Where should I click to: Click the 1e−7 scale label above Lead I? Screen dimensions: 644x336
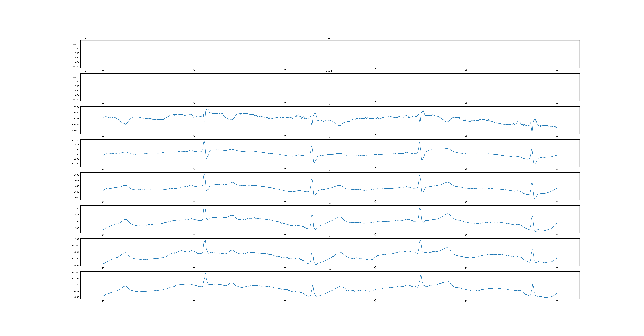pyautogui.click(x=83, y=39)
